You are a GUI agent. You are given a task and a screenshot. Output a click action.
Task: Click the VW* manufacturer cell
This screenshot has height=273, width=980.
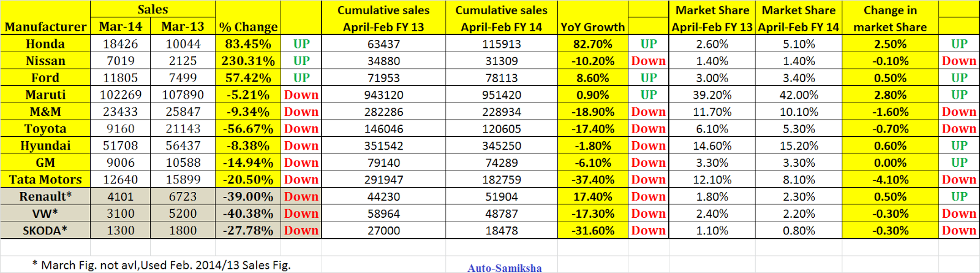click(x=45, y=213)
